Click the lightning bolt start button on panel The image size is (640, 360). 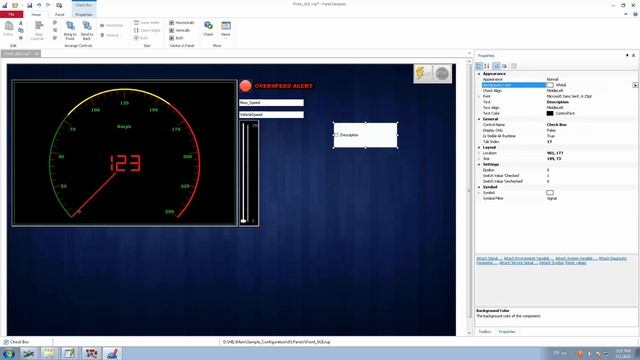423,73
